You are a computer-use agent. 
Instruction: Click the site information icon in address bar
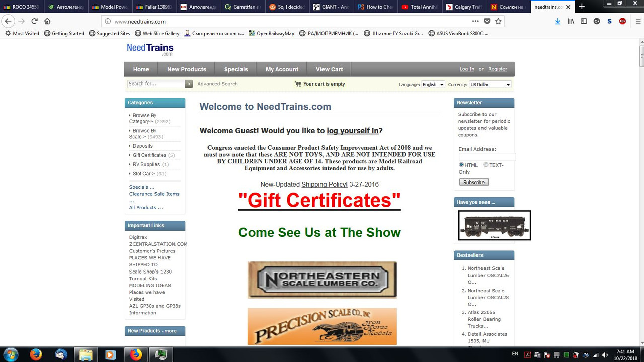tap(107, 21)
